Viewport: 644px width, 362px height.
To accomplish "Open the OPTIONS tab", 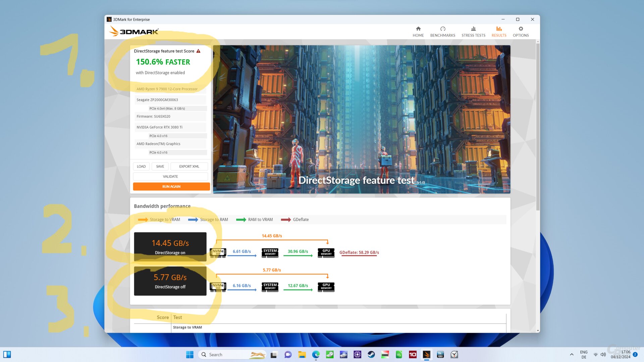I will [x=521, y=32].
